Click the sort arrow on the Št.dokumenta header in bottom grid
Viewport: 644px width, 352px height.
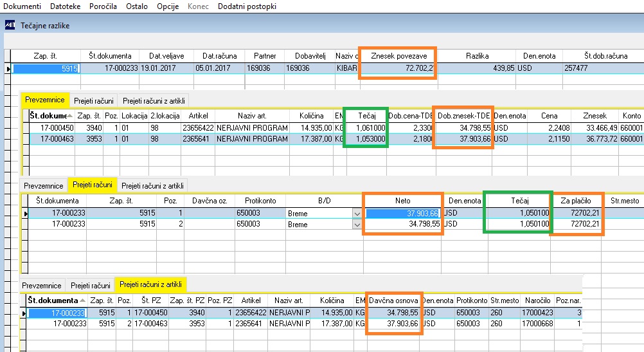tap(82, 300)
